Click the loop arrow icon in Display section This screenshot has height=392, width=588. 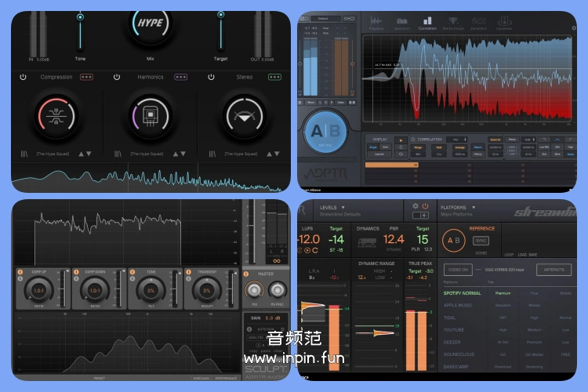click(x=401, y=147)
